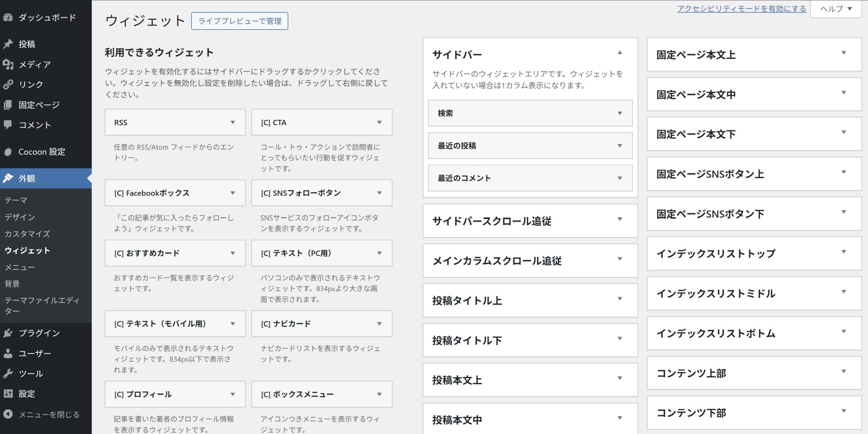Viewport: 868px width, 434px height.
Task: Expand the 固定ページ本文上 widget area
Action: (x=844, y=53)
